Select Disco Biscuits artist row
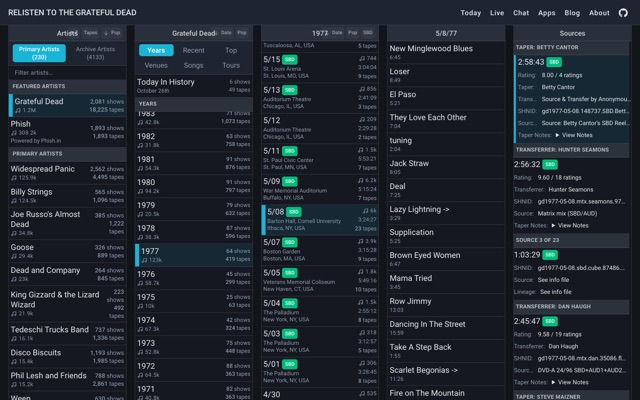Viewport: 640px width, 400px height. coord(67,356)
